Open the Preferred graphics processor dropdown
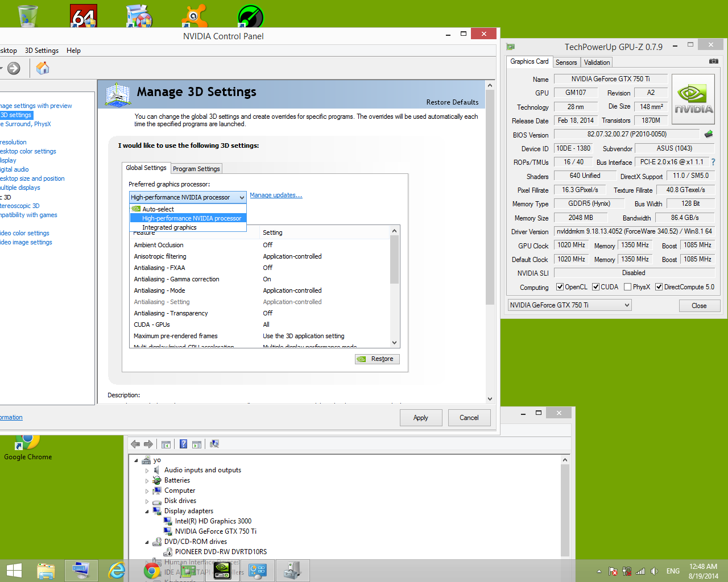Viewport: 728px width, 582px height. click(x=188, y=197)
